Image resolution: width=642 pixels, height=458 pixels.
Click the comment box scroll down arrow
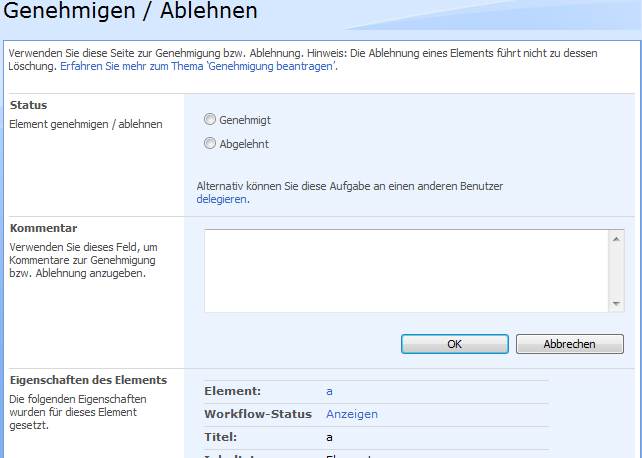616,304
